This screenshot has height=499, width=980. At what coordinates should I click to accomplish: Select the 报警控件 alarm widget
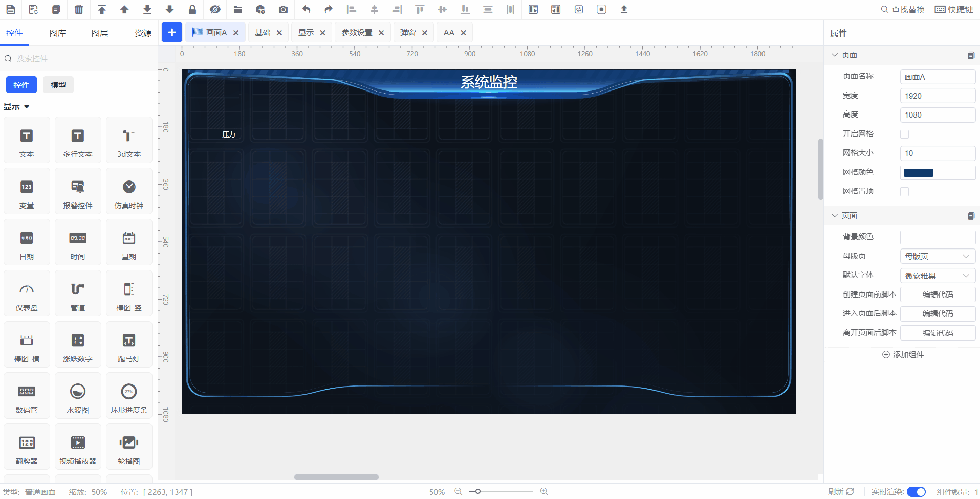(78, 192)
